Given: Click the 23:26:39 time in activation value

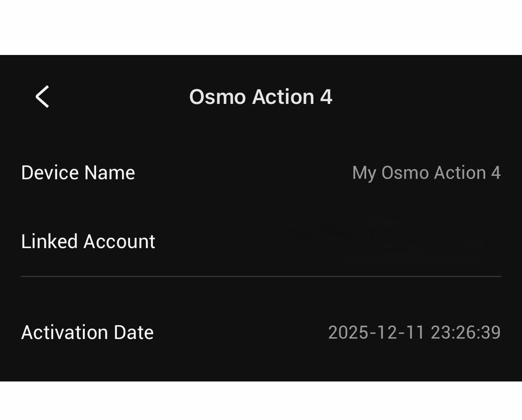Looking at the screenshot, I should tap(466, 332).
